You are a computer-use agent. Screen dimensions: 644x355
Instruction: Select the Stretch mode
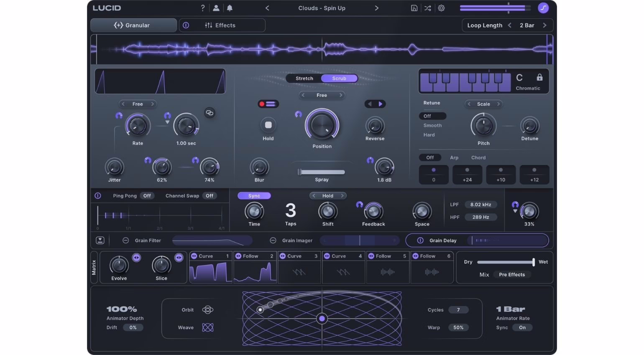pos(304,78)
